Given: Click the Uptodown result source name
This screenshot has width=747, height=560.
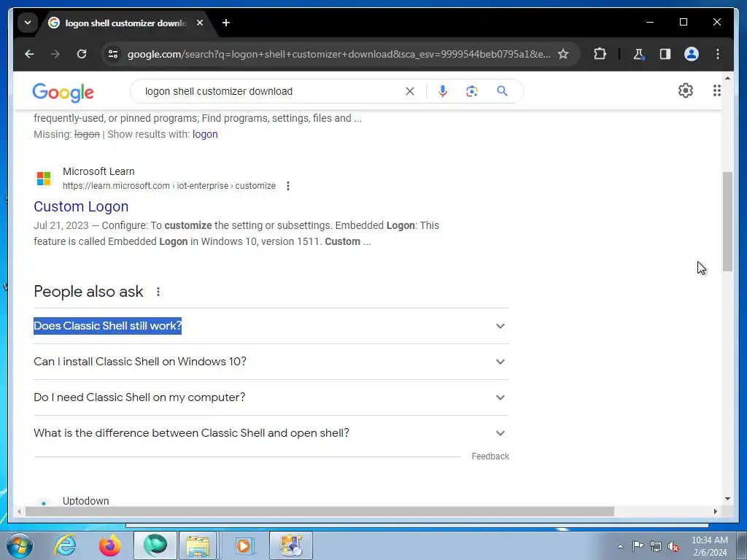Looking at the screenshot, I should [x=86, y=501].
